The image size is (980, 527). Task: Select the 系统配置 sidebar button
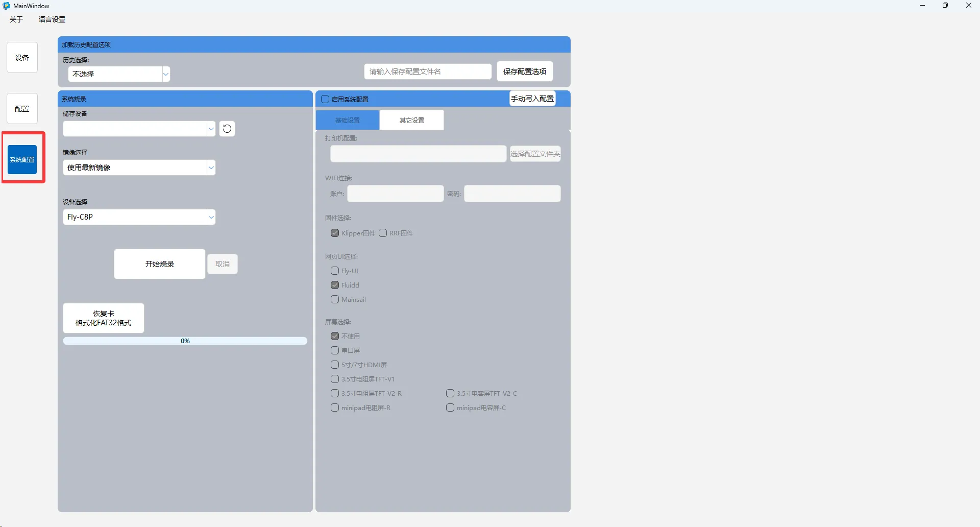pyautogui.click(x=22, y=160)
